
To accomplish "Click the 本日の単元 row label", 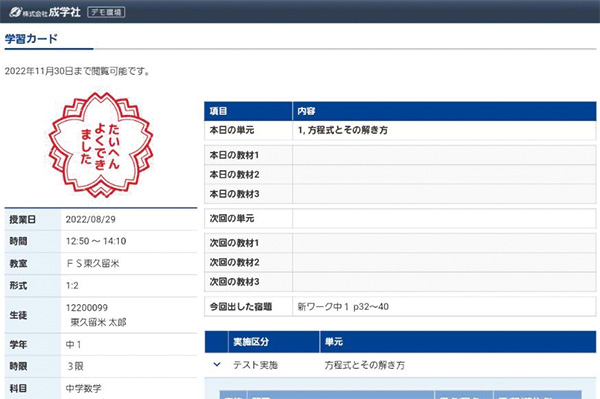I will (x=232, y=130).
